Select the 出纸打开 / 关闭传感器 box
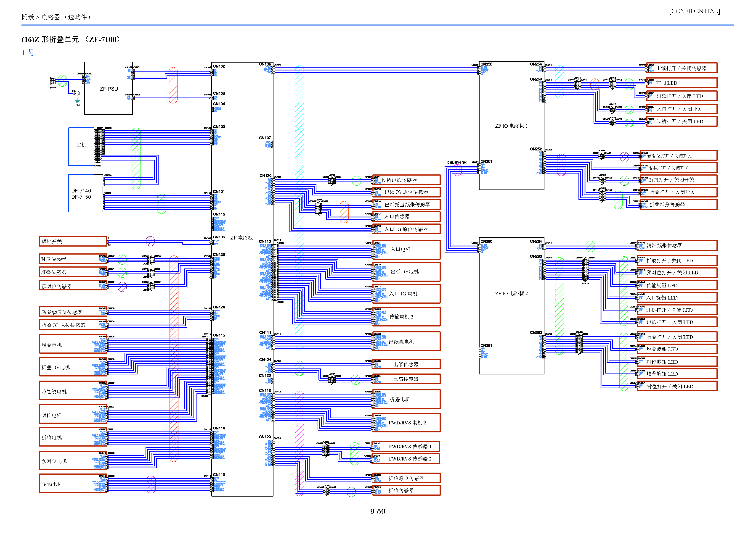Screen dimensions: 756x534 click(x=682, y=68)
